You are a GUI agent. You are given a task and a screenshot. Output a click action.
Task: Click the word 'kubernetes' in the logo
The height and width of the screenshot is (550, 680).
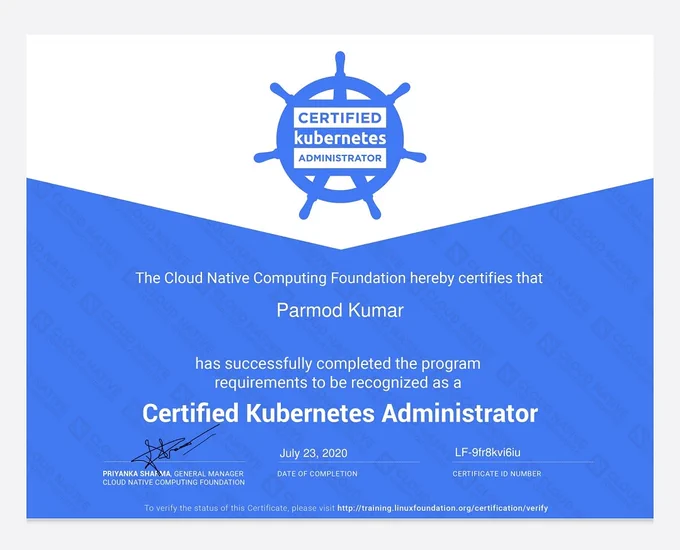pyautogui.click(x=340, y=138)
